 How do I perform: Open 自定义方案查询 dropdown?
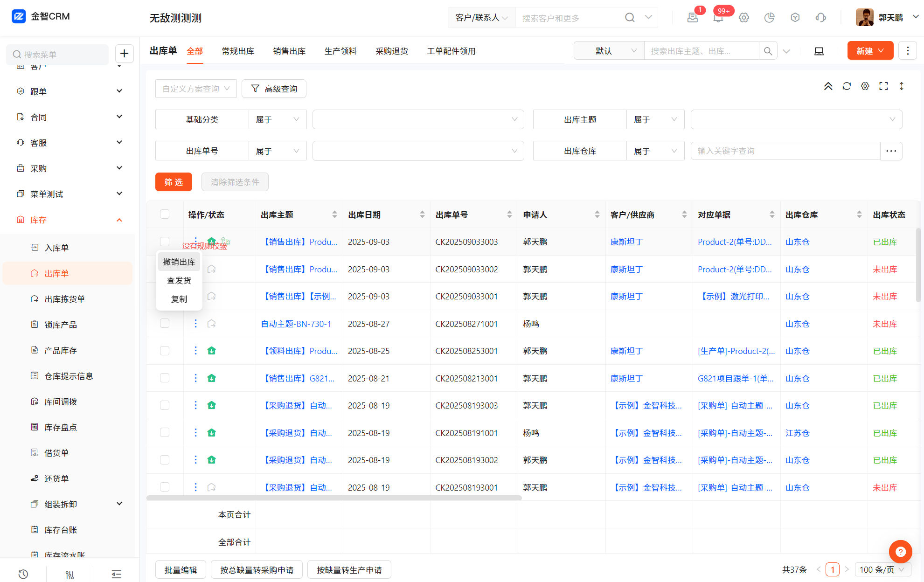click(x=196, y=89)
